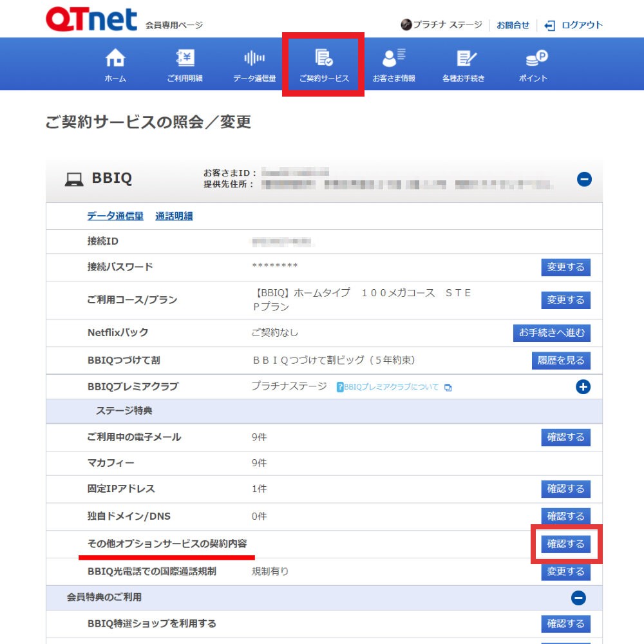The image size is (644, 644).
Task: Open the ホーム house icon
Action: 115,57
